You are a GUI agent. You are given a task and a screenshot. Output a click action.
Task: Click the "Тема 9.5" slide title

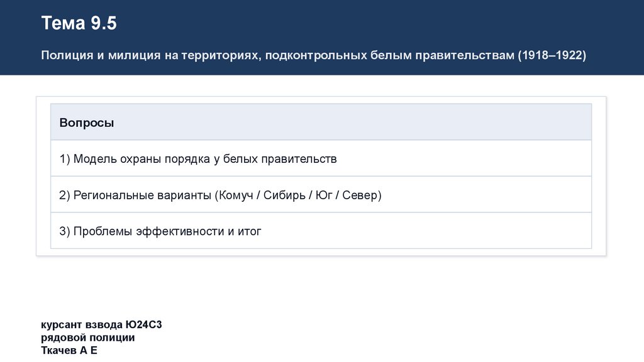coord(79,24)
